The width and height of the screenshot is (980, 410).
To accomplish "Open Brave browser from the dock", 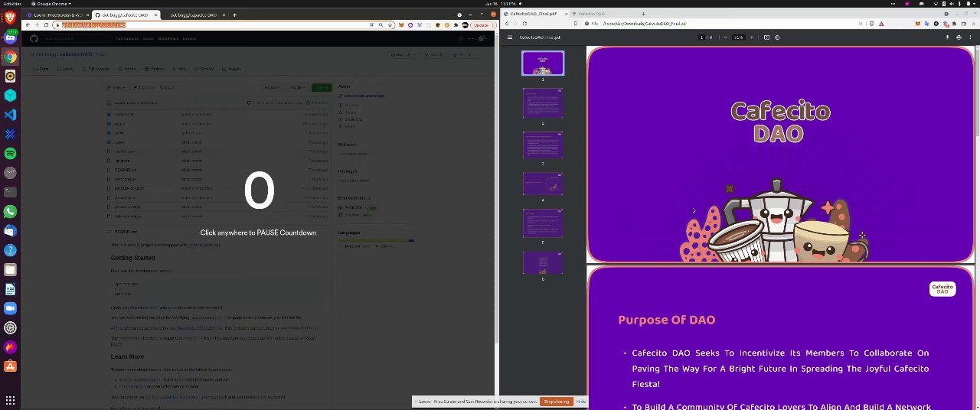I will (x=10, y=18).
